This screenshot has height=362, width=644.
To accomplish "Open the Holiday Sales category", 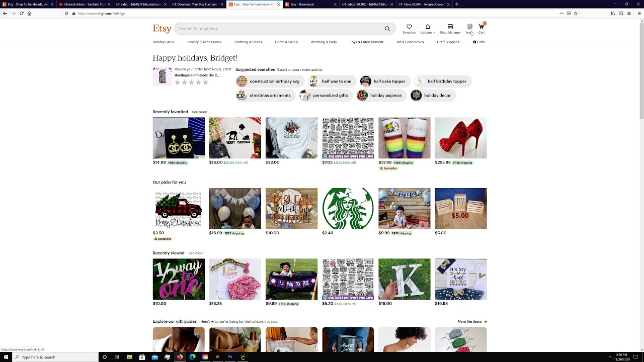I will click(163, 42).
